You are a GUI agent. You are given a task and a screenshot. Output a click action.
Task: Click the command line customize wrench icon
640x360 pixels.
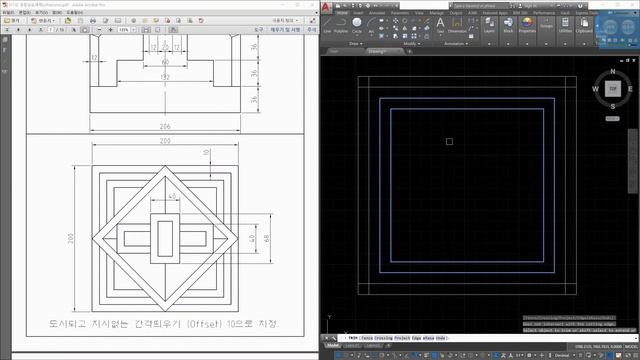point(334,338)
